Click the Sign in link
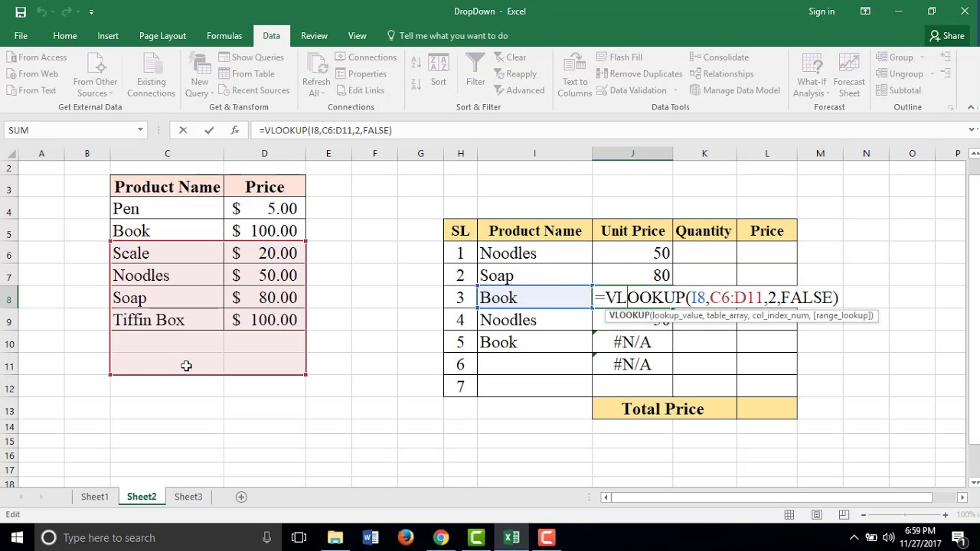980x551 pixels. (x=822, y=11)
